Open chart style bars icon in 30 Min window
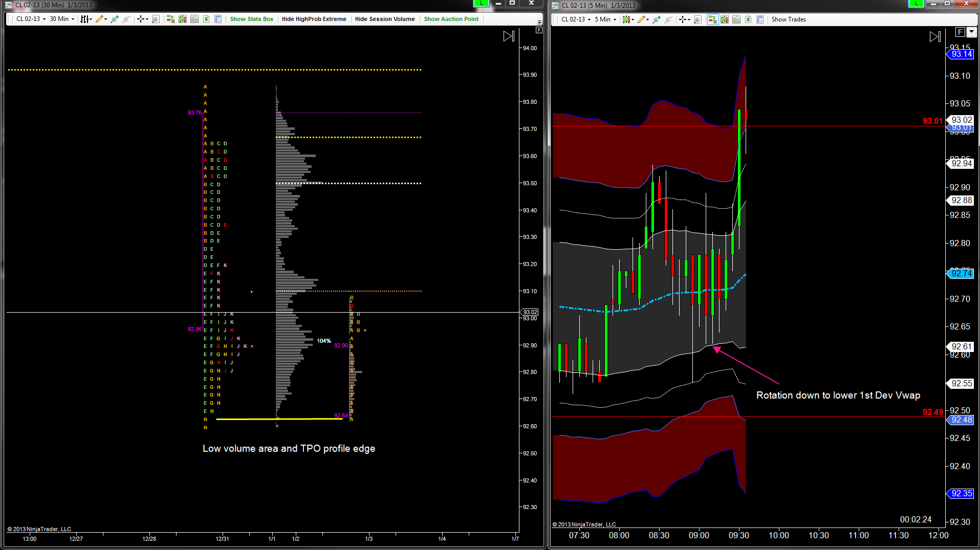The width and height of the screenshot is (980, 550). 85,19
